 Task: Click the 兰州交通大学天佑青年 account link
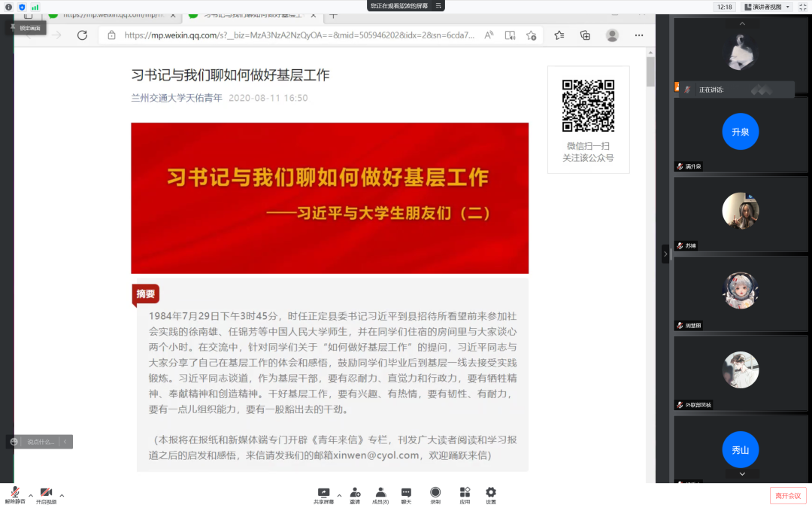177,98
